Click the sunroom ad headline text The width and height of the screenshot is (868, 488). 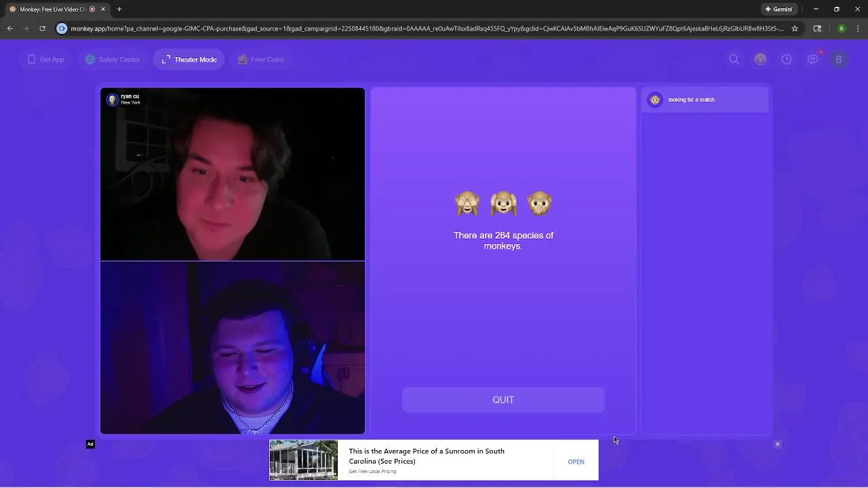tap(427, 456)
